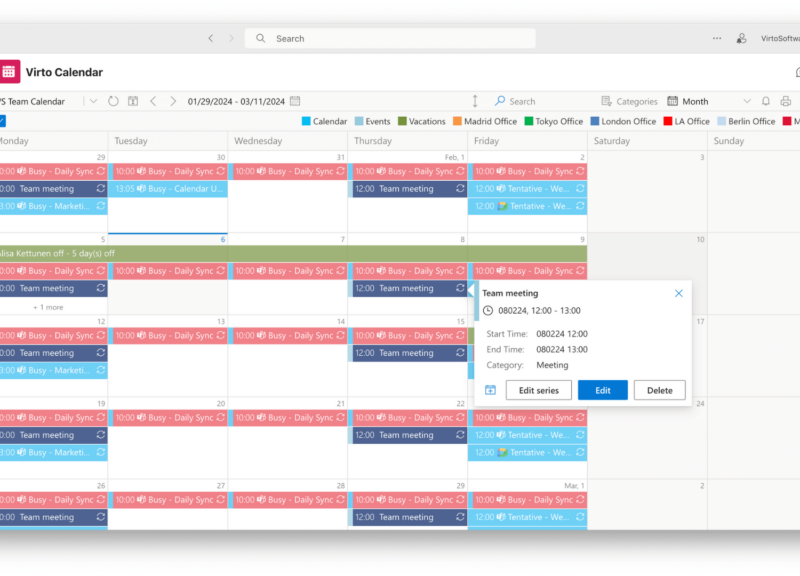Screen dimensions: 800x576
Task: Click the Vacations legend color swatch
Action: (x=402, y=121)
